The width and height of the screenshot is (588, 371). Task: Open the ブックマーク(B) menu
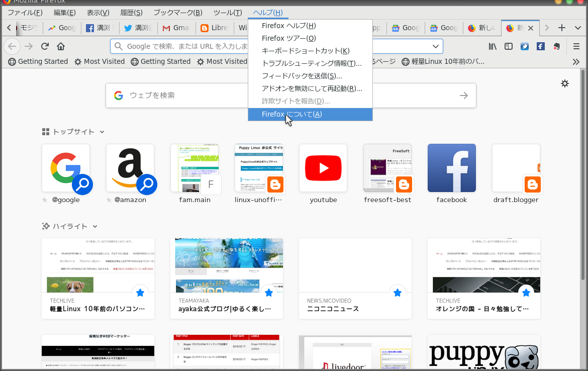click(x=178, y=13)
